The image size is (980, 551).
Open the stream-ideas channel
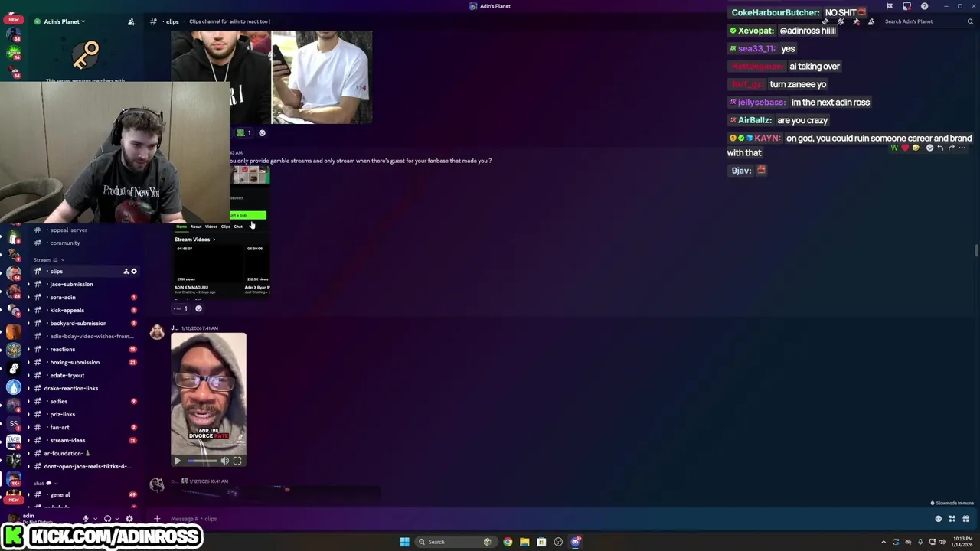click(x=67, y=440)
